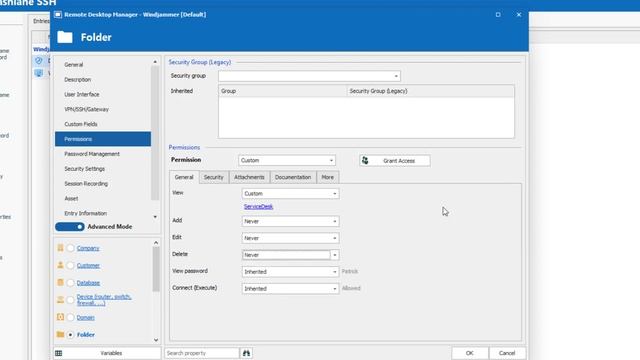Select the Company radio button

click(x=71, y=248)
